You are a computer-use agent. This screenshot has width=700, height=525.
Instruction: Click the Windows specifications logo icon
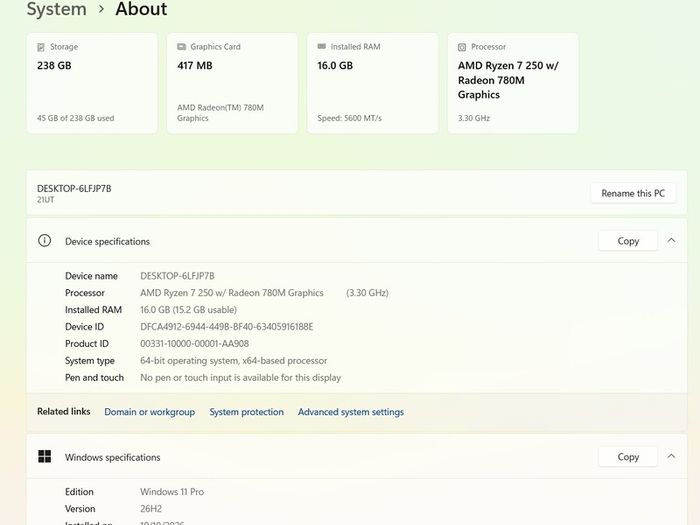click(45, 456)
